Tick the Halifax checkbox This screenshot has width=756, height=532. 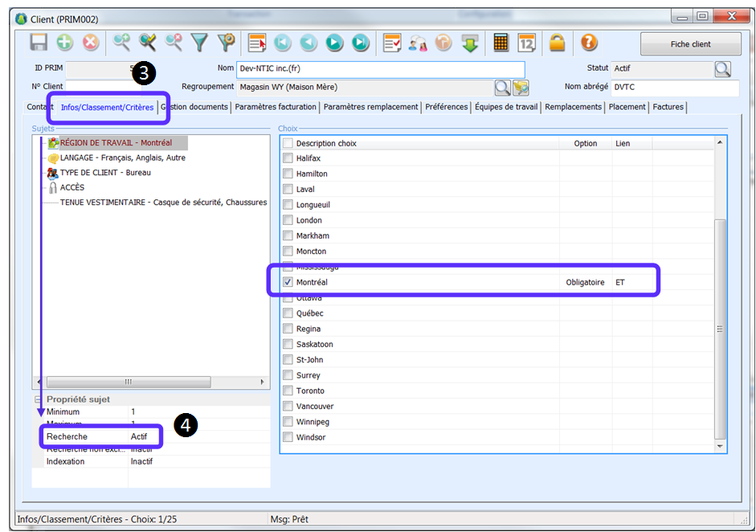coord(288,158)
